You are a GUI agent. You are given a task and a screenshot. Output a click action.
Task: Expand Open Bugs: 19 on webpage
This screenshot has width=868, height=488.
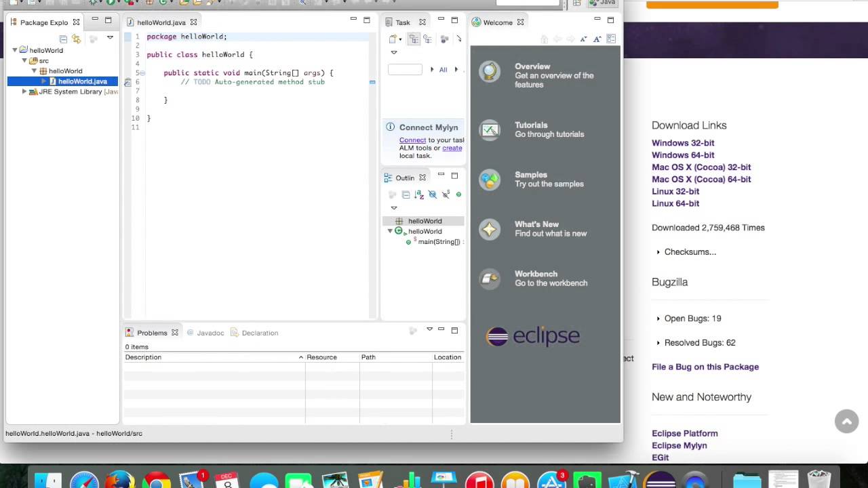[689, 319]
